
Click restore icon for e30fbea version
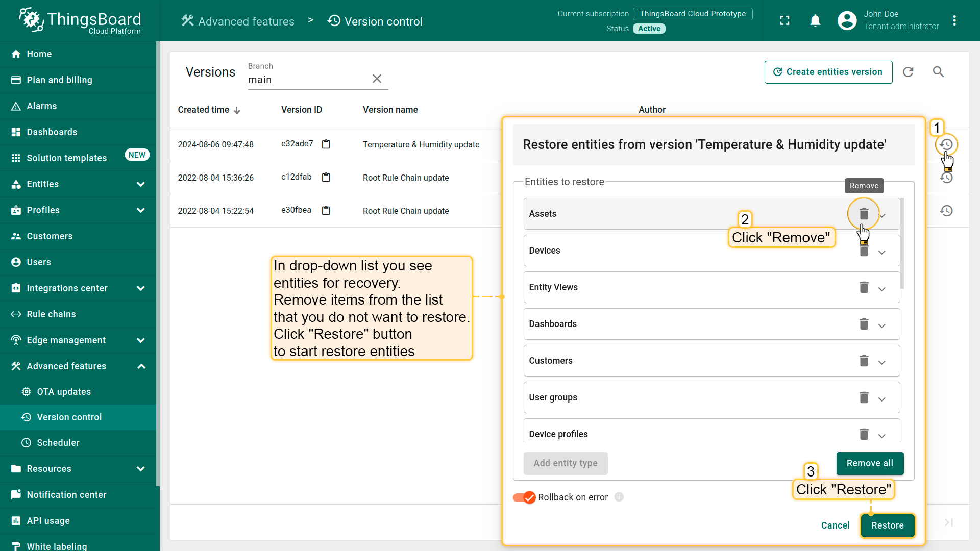tap(946, 211)
